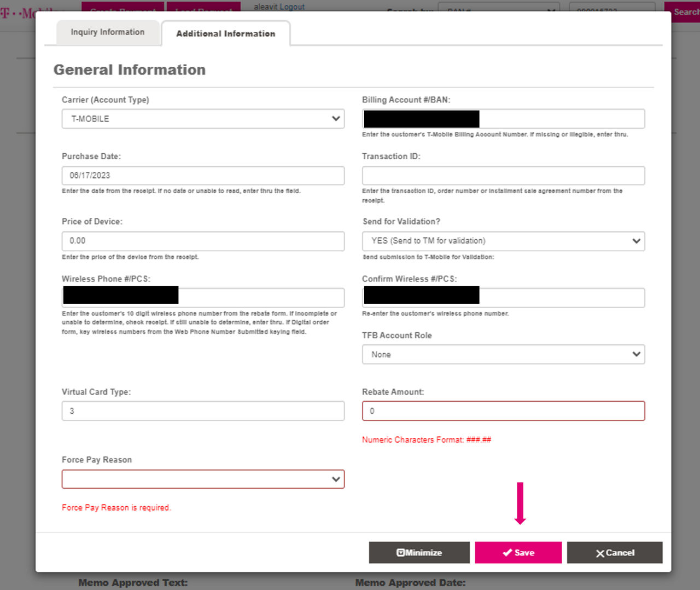Click the Rebate Amount input field
700x590 pixels.
pos(503,411)
